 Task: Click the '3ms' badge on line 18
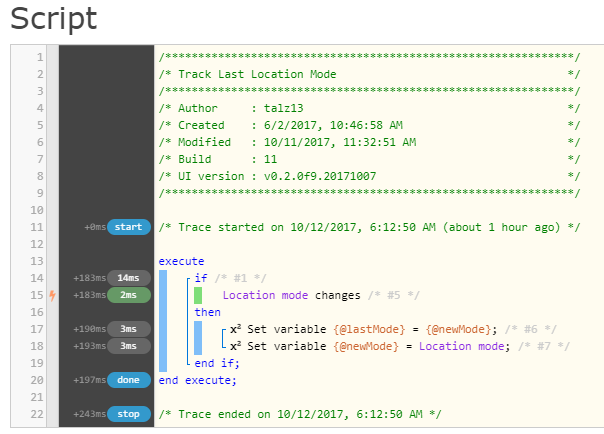coord(129,346)
